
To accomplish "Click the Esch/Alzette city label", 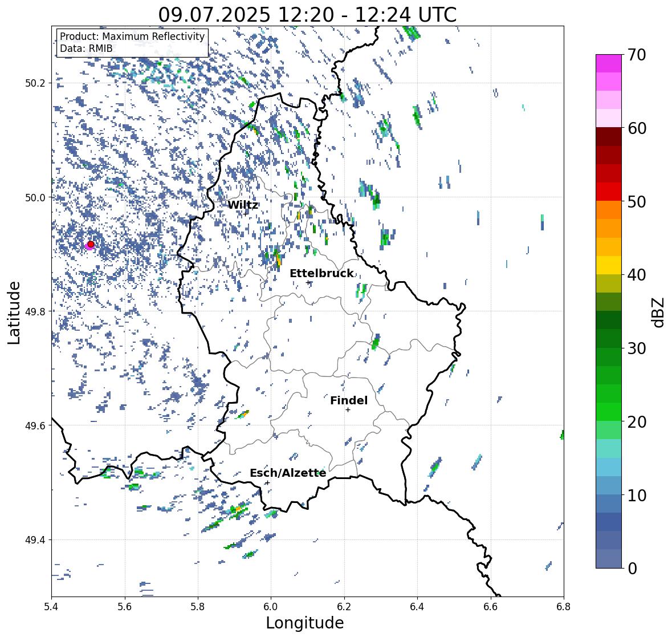I will pyautogui.click(x=288, y=473).
